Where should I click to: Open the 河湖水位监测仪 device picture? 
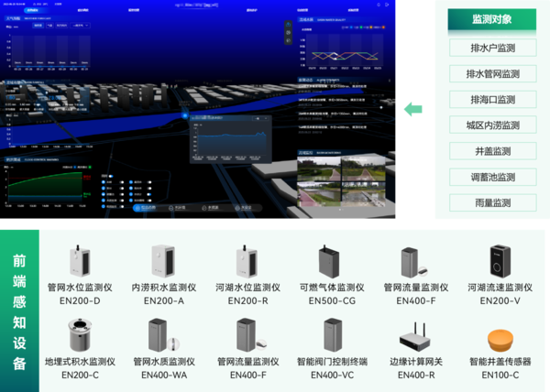pos(247,261)
